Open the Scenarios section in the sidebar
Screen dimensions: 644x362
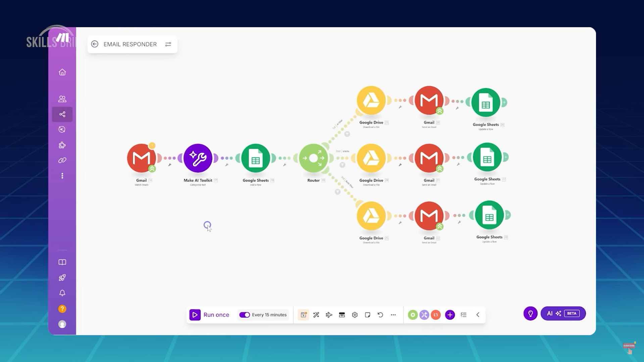(62, 114)
